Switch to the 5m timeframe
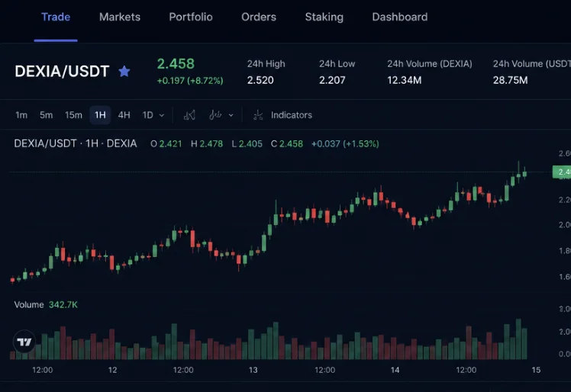Screen dimensions: 571x392 point(47,115)
